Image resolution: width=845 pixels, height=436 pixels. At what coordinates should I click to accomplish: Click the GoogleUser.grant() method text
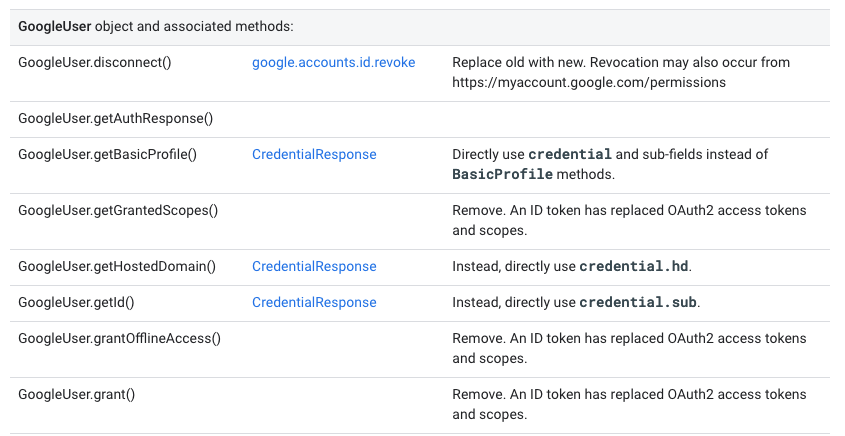tap(77, 394)
